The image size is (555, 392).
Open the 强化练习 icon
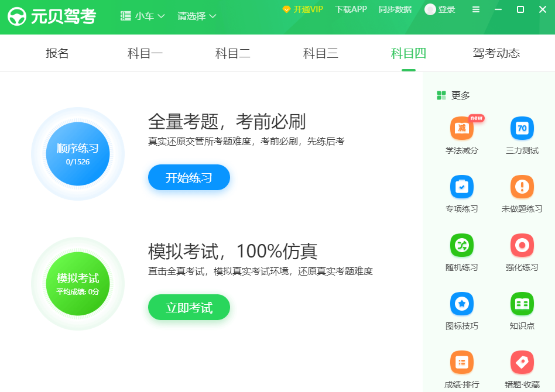tap(522, 245)
